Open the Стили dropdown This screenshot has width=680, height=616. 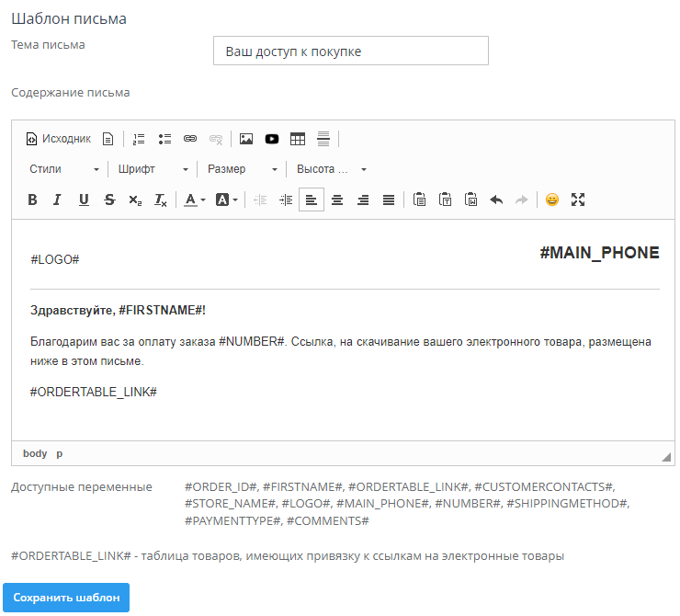pyautogui.click(x=63, y=169)
